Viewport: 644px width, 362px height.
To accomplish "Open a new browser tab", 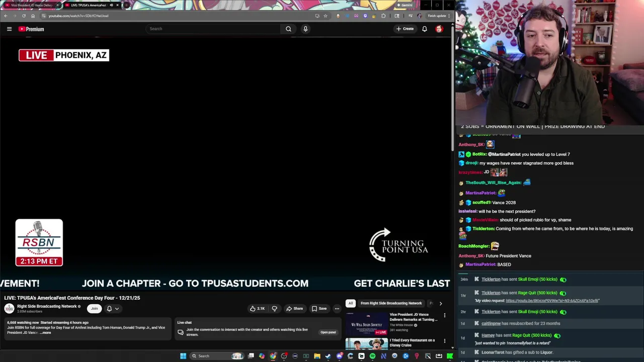I will point(126,5).
